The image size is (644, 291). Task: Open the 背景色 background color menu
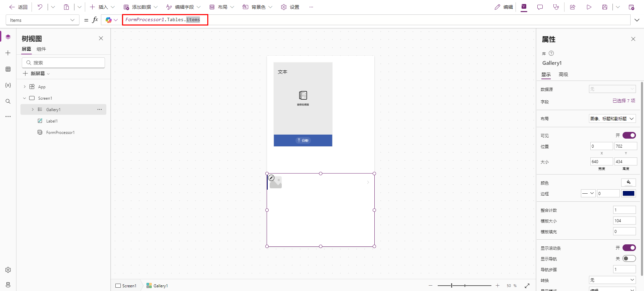point(258,7)
